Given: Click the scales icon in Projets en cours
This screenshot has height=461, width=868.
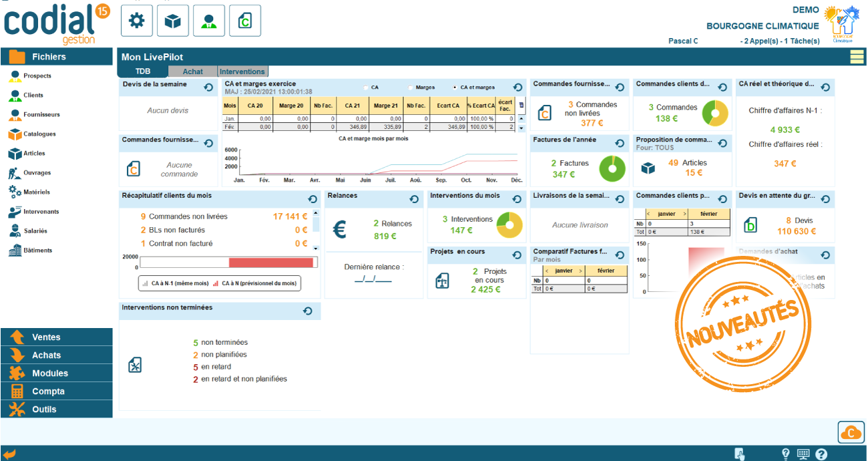Looking at the screenshot, I should tap(442, 280).
